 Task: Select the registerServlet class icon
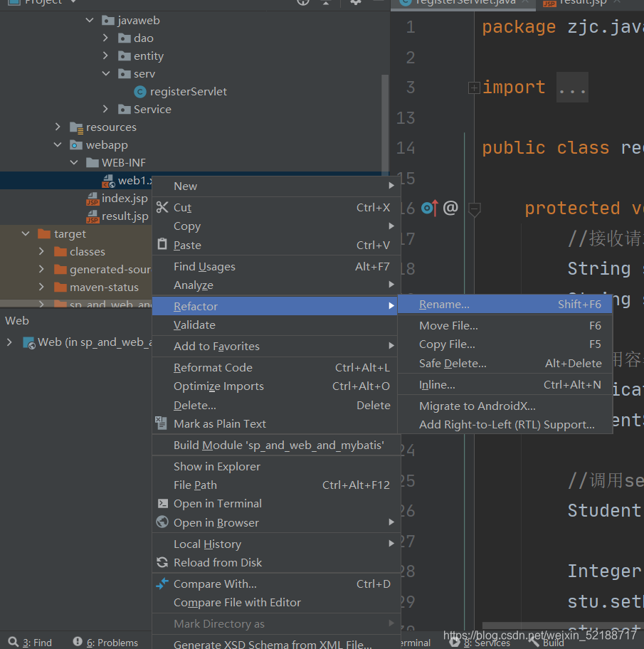pyautogui.click(x=140, y=92)
